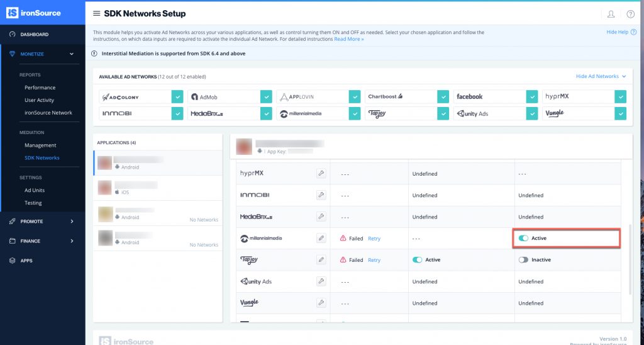
Task: Click Retry in Tapjoy row
Action: pyautogui.click(x=374, y=260)
